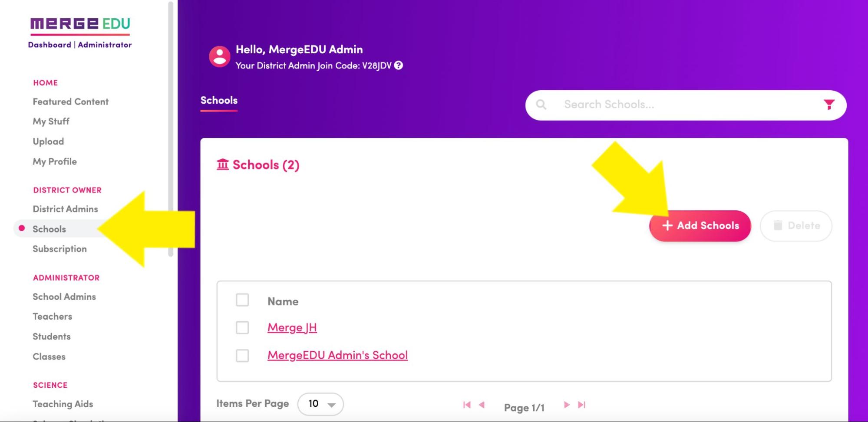This screenshot has width=868, height=422.
Task: Switch to the Schools tab
Action: [x=219, y=101]
